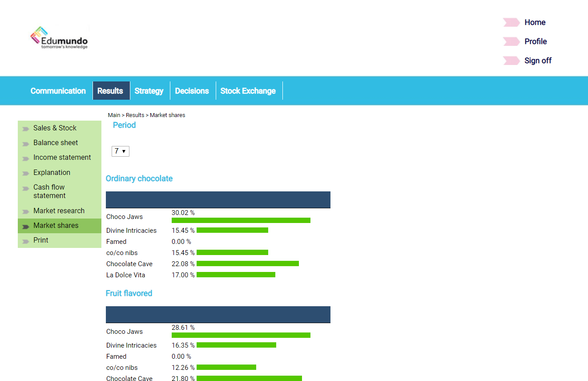
Task: Open the Decisions menu item
Action: tap(192, 90)
